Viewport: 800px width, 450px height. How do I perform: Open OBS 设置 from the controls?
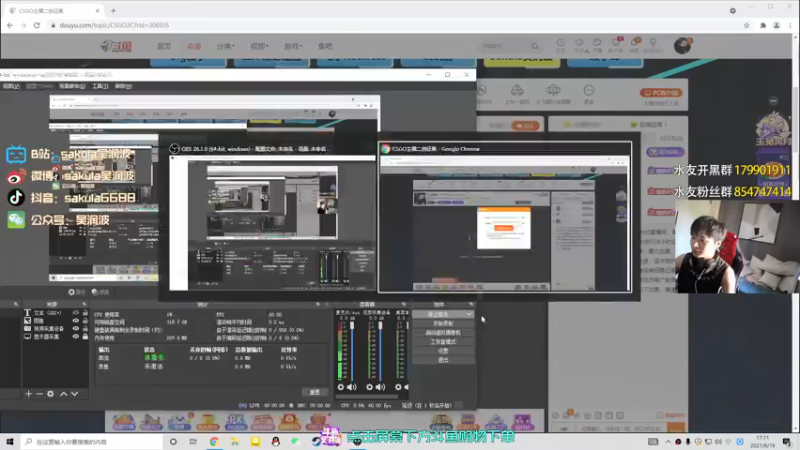click(443, 351)
